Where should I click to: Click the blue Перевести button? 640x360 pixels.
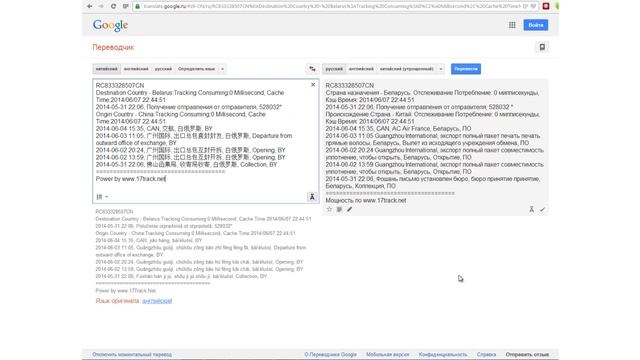[x=466, y=69]
